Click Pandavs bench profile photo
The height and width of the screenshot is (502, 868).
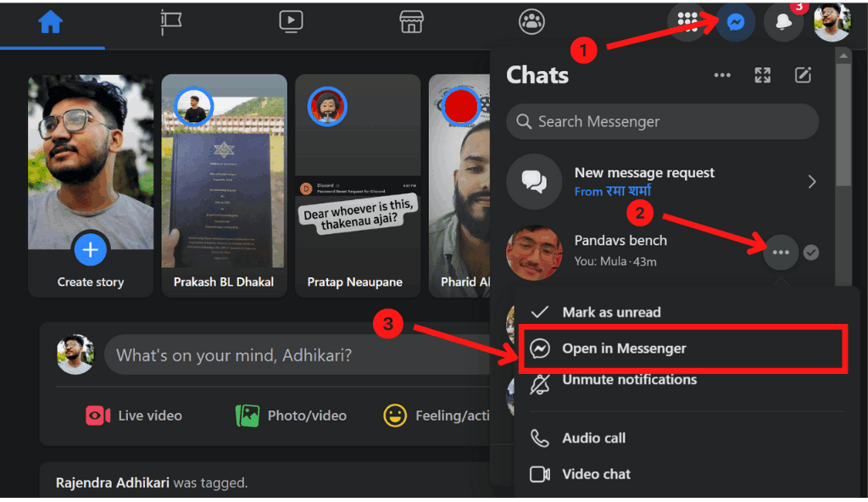click(x=534, y=252)
